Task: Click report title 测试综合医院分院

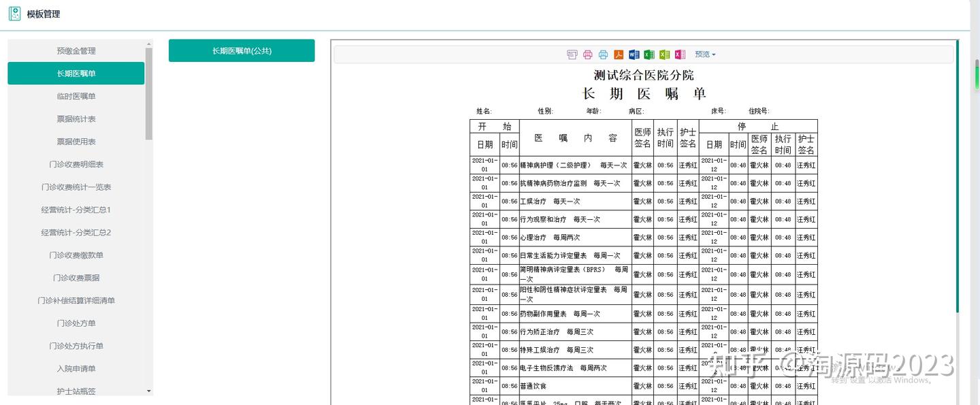Action: click(x=644, y=75)
